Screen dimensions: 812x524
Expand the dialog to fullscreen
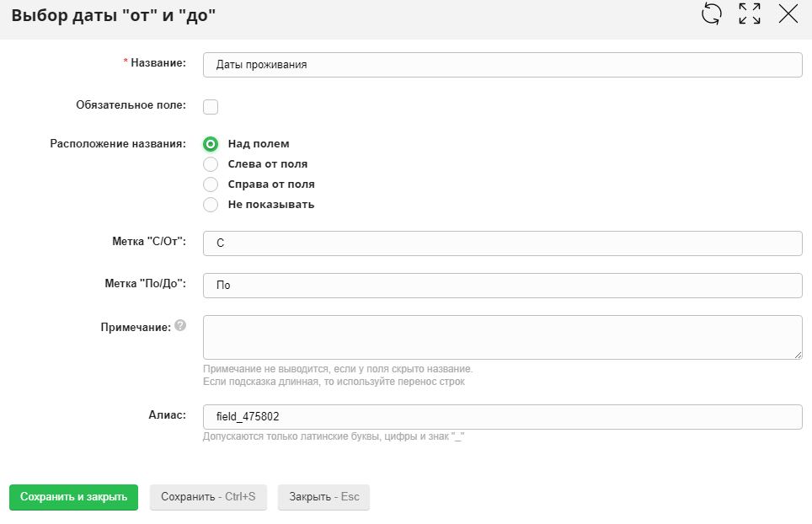[x=750, y=13]
